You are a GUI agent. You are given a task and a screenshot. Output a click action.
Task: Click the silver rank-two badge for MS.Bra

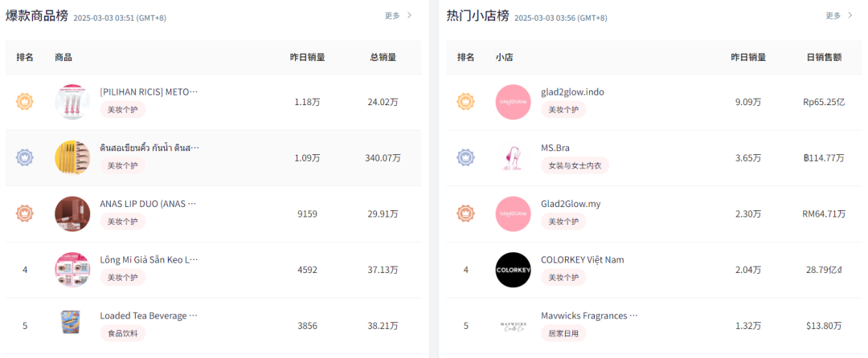pos(465,157)
